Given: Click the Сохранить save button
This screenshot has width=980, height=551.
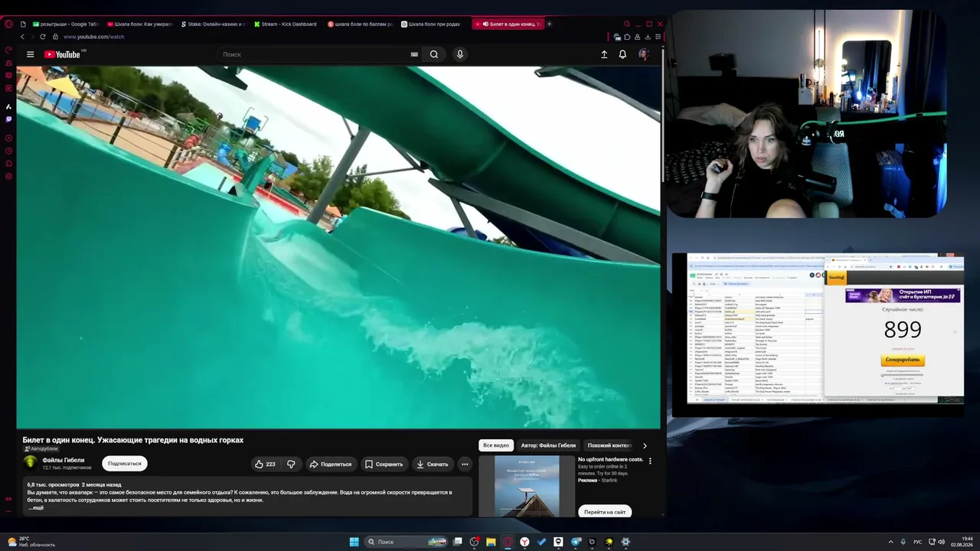Looking at the screenshot, I should coord(384,464).
